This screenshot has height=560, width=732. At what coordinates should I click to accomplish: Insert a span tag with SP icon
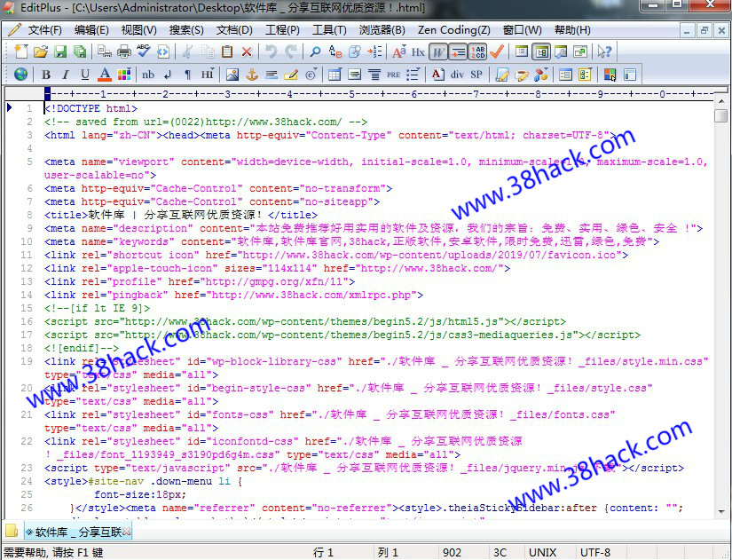476,75
